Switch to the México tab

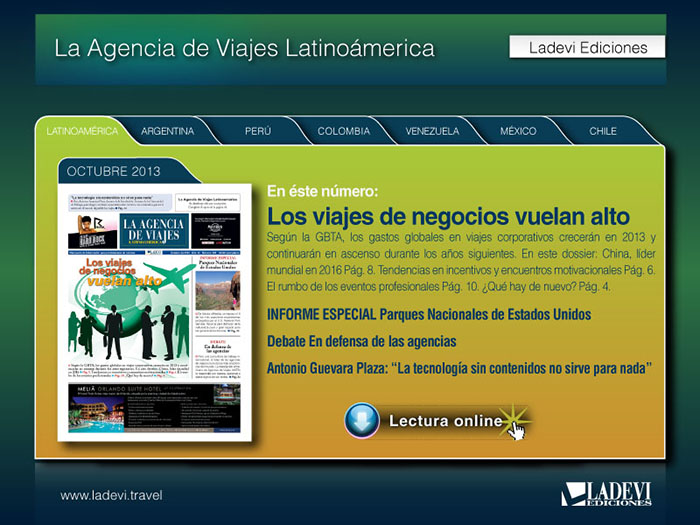(518, 131)
